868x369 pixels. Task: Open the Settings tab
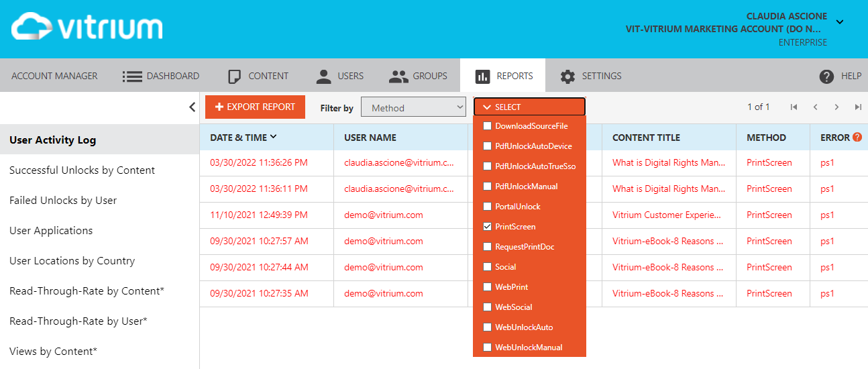(591, 76)
